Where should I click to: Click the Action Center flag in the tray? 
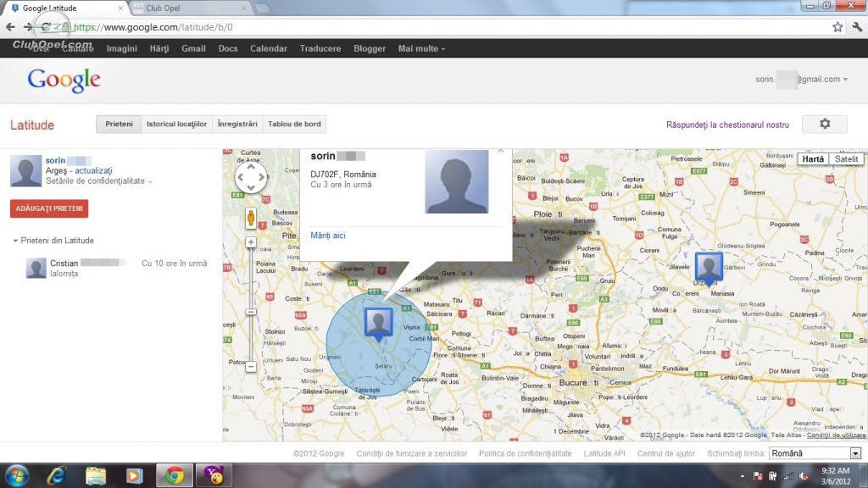click(758, 476)
